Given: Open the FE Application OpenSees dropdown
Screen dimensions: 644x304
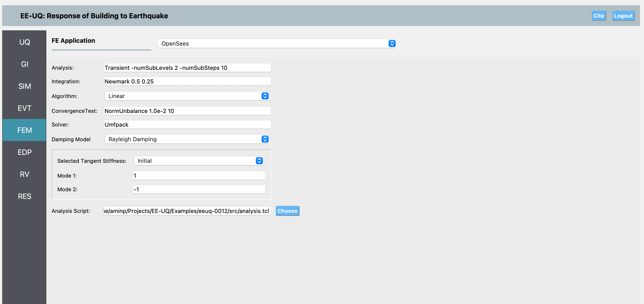Looking at the screenshot, I should pyautogui.click(x=277, y=43).
